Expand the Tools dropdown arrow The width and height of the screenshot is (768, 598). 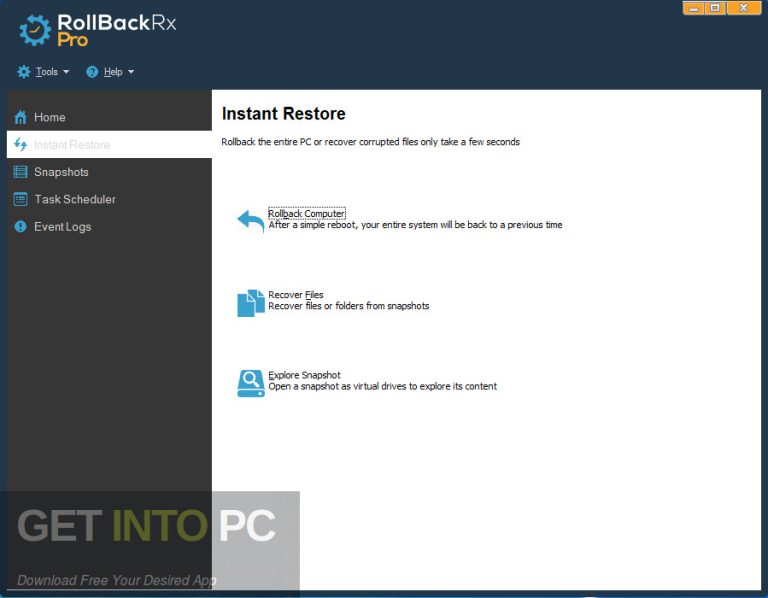66,72
